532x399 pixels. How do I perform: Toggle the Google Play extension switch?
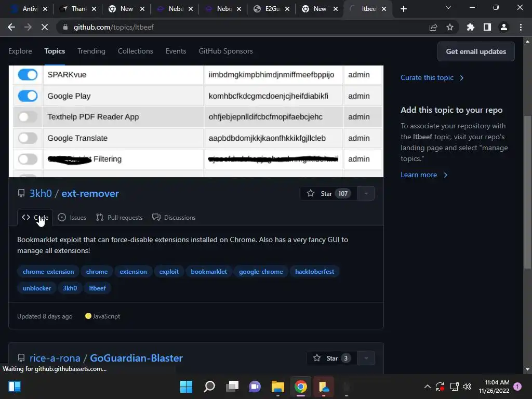28,96
